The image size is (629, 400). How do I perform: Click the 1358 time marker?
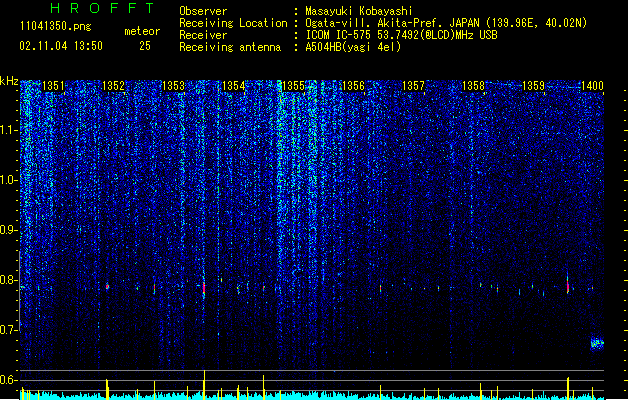(x=473, y=86)
